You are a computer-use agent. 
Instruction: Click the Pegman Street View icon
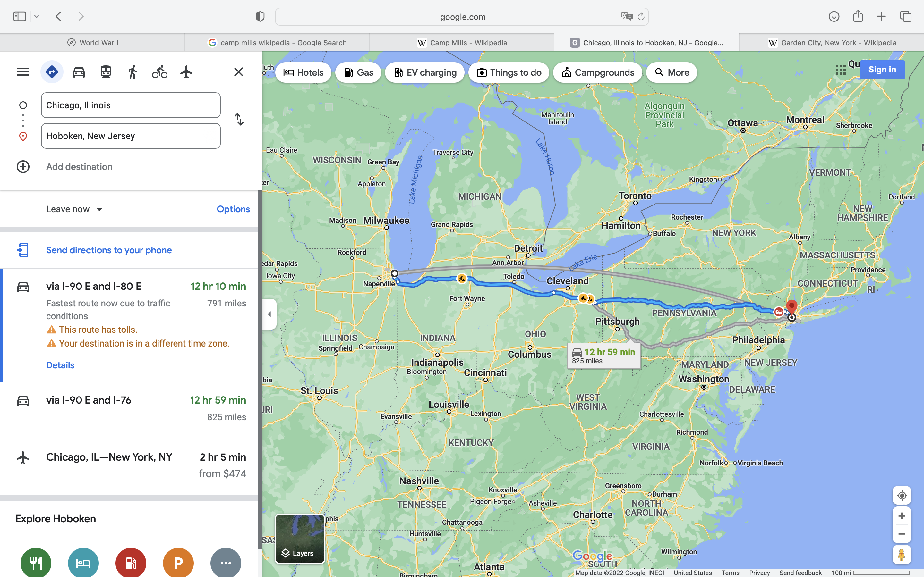click(902, 555)
